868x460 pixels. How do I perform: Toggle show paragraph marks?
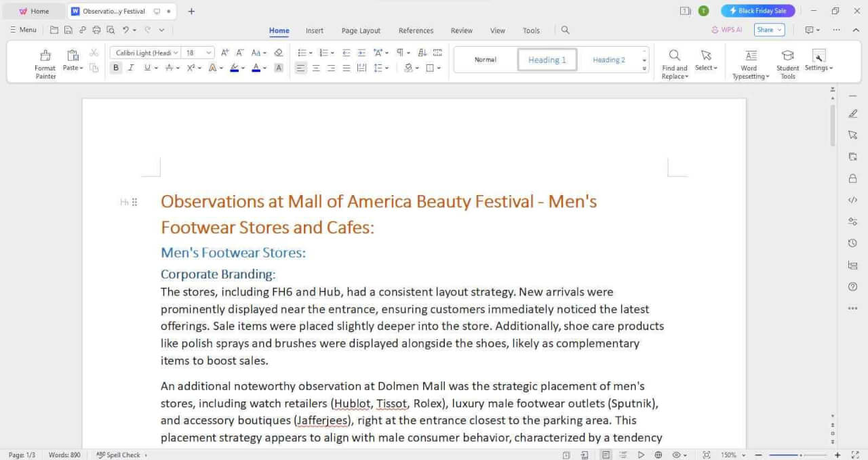(401, 52)
